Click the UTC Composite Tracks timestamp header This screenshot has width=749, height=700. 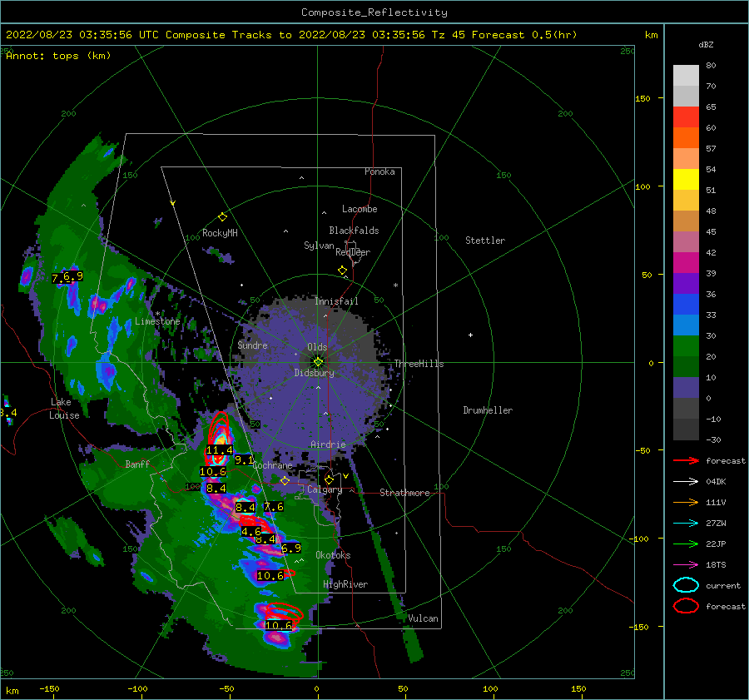(291, 35)
